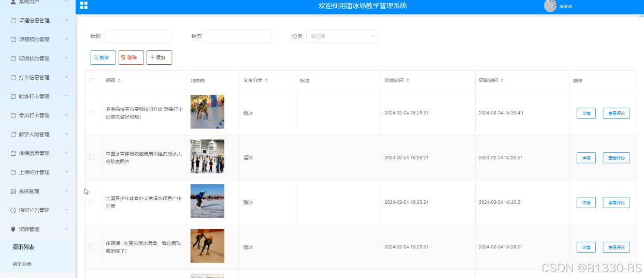
Task: Expand the 教练打卡管理 menu chevron
Action: click(x=66, y=96)
